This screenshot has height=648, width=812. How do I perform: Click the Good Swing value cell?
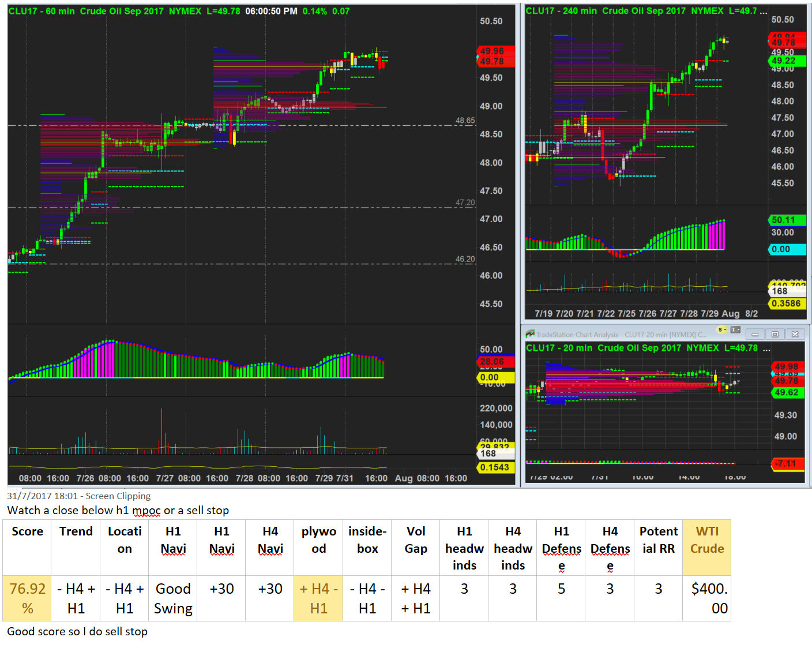point(172,598)
